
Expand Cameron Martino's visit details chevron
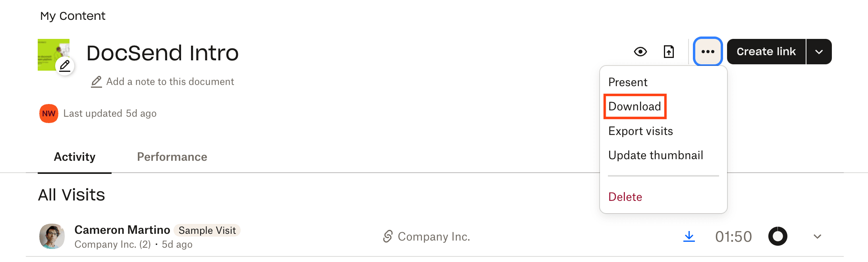(817, 236)
